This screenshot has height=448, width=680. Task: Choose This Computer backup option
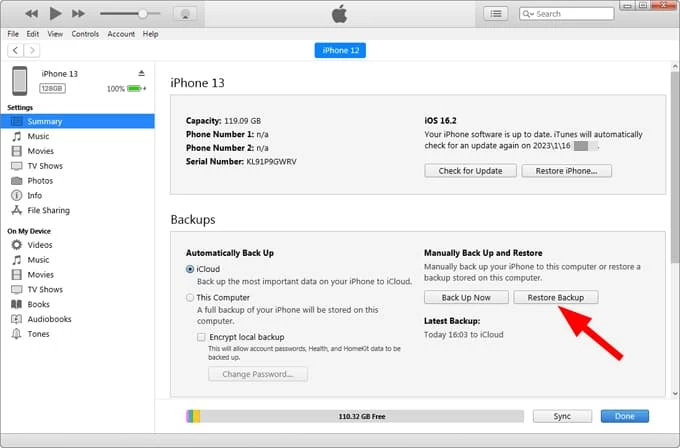(x=190, y=298)
